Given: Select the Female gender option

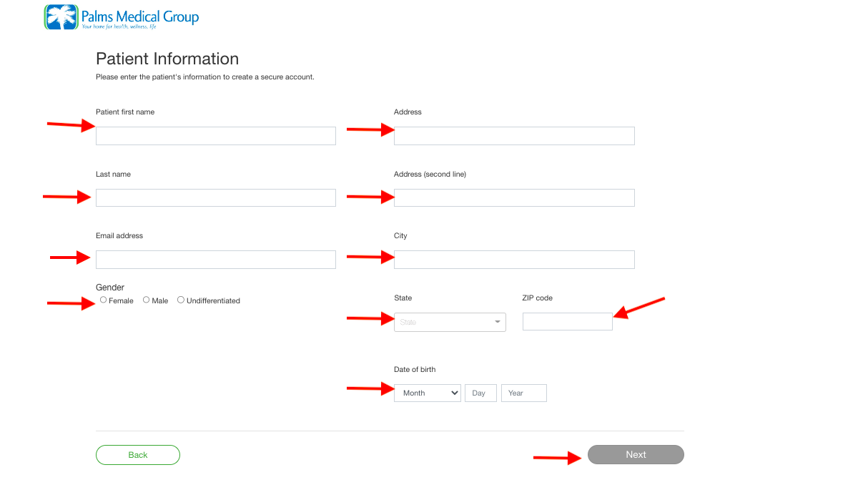Looking at the screenshot, I should click(x=104, y=300).
